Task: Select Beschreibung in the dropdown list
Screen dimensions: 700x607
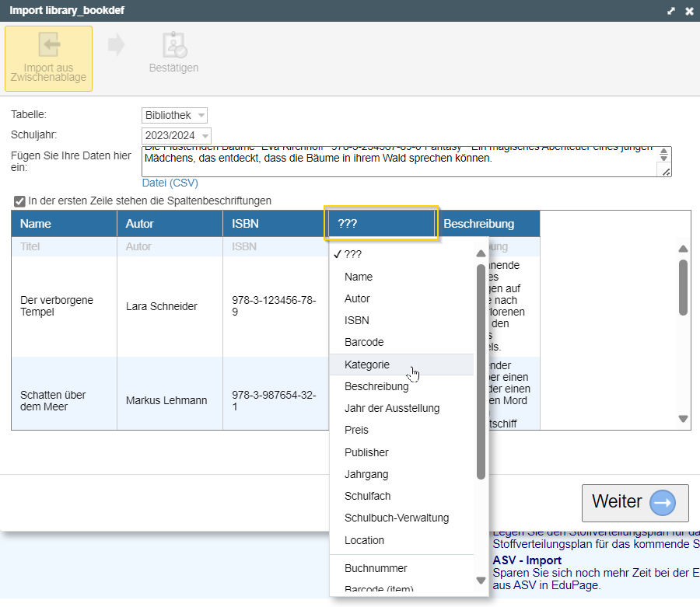Action: [x=401, y=386]
